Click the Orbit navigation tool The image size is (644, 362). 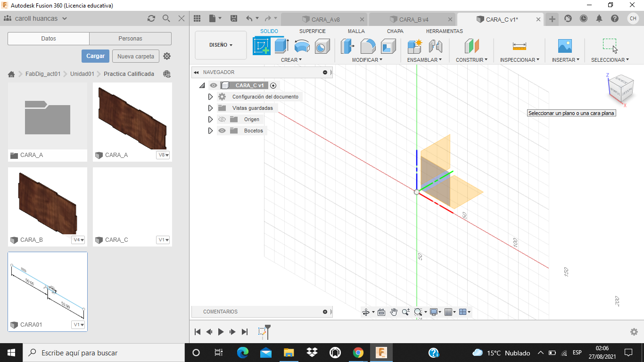click(x=366, y=312)
